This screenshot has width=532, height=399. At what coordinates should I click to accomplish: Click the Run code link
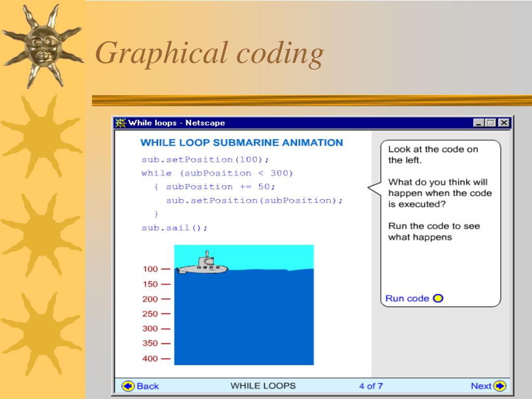pyautogui.click(x=407, y=298)
